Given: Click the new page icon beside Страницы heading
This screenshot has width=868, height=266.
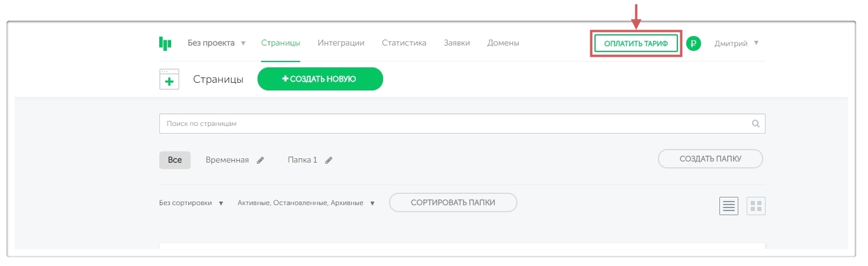Looking at the screenshot, I should tap(169, 80).
